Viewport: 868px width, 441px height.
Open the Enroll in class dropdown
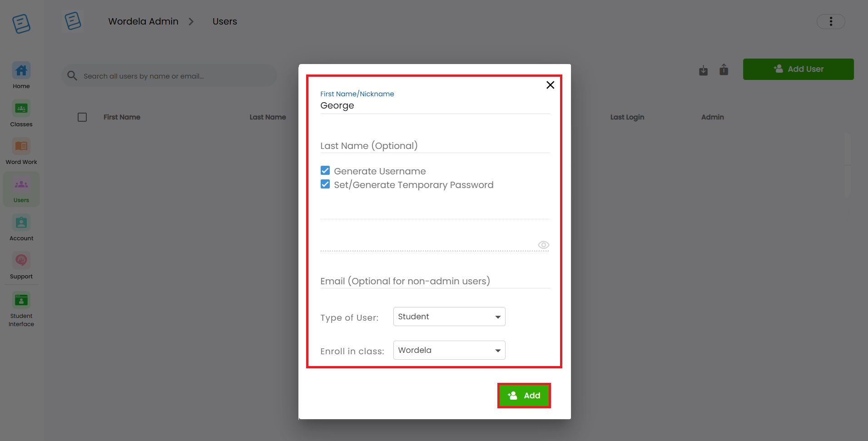pyautogui.click(x=449, y=350)
